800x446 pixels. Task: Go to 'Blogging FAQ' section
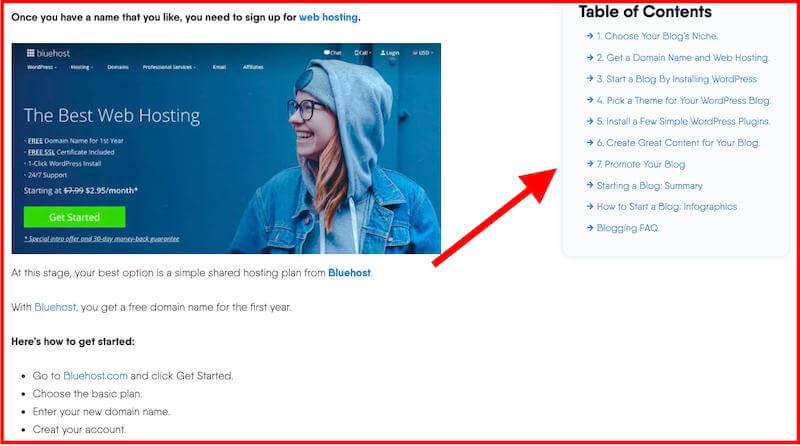coord(628,228)
